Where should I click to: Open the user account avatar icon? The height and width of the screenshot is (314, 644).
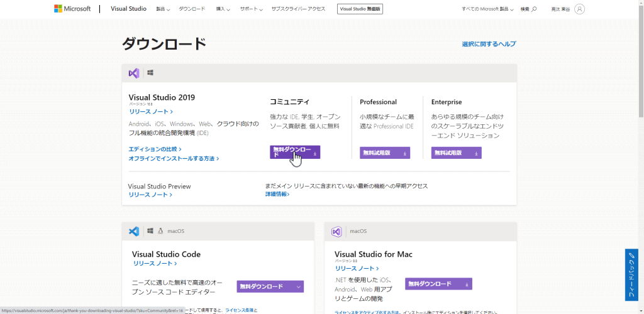pos(579,9)
